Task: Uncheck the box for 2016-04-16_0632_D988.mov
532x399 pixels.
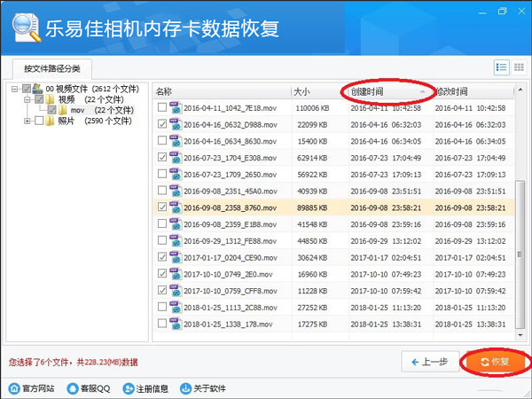Action: pyautogui.click(x=162, y=124)
